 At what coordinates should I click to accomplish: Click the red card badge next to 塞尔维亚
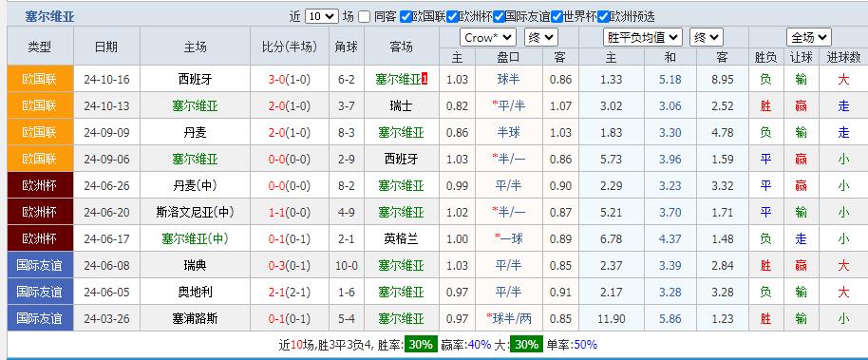(x=425, y=79)
